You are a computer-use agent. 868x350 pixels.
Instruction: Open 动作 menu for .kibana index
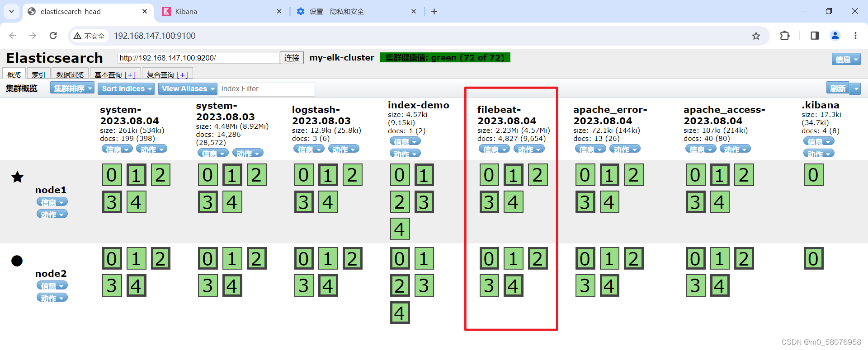(x=819, y=153)
